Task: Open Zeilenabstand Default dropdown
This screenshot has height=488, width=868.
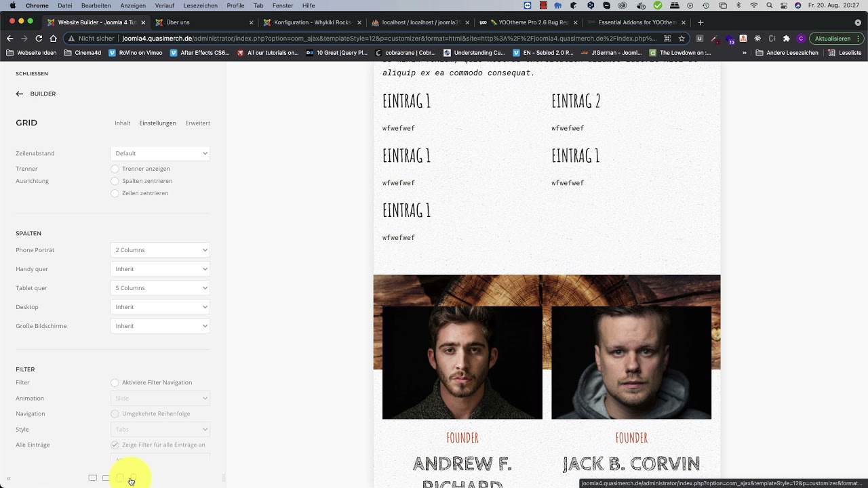Action: 160,153
